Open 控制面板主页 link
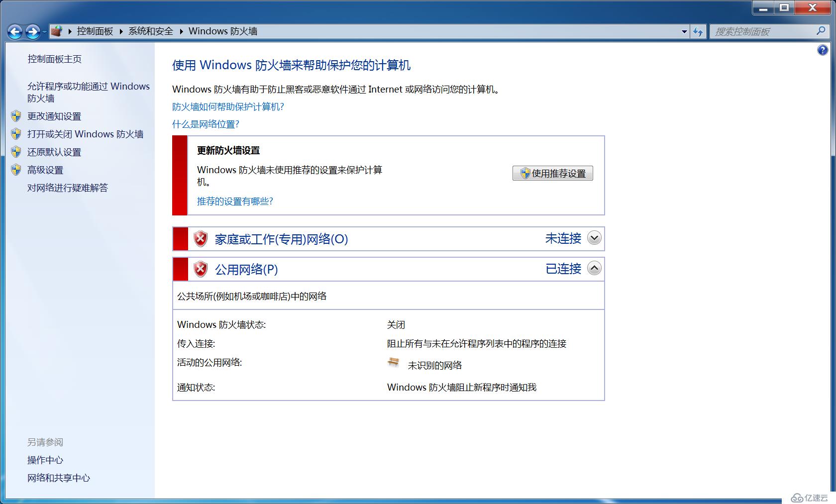 click(54, 59)
